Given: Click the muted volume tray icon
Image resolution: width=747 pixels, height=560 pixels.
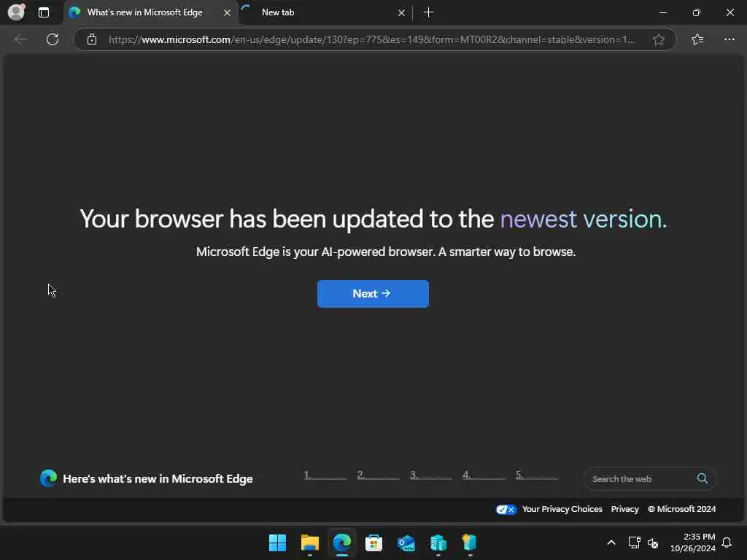Looking at the screenshot, I should (653, 542).
